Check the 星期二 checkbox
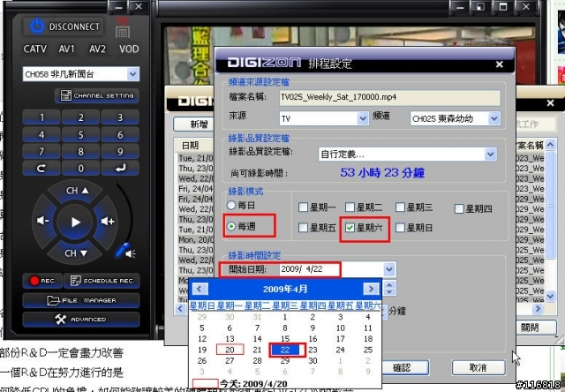 click(350, 207)
